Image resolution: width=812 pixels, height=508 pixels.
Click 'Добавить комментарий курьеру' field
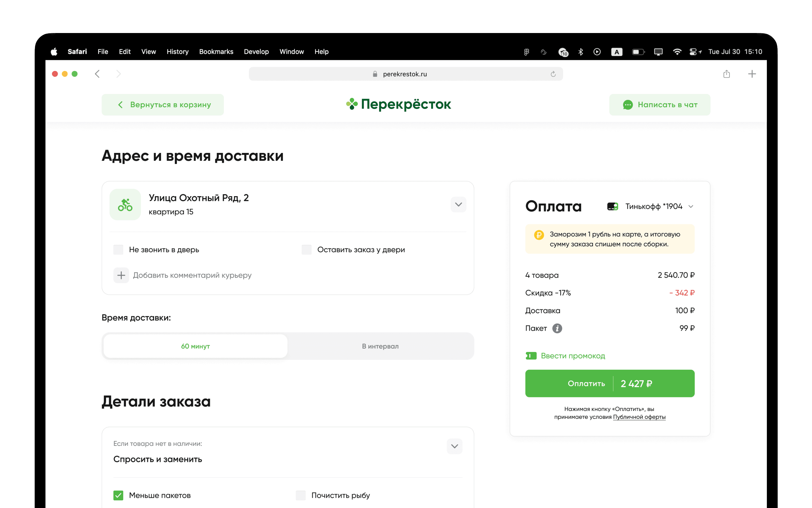(x=192, y=275)
